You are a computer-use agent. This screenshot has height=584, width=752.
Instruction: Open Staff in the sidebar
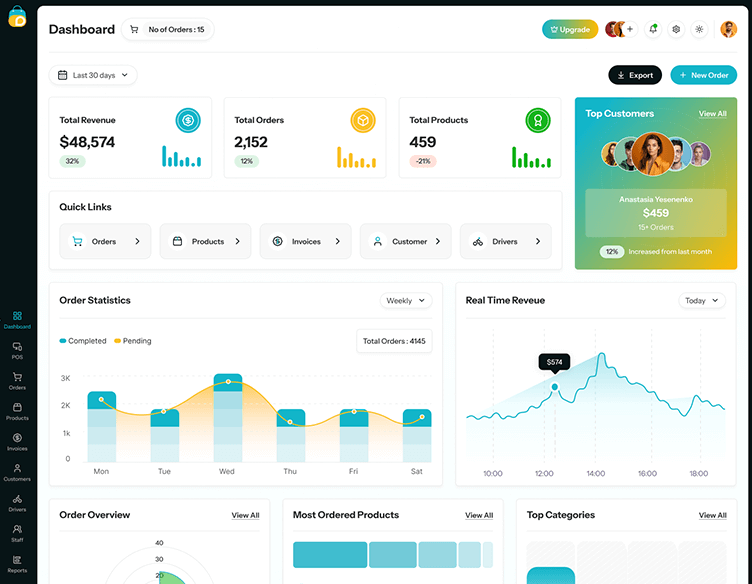pyautogui.click(x=17, y=533)
